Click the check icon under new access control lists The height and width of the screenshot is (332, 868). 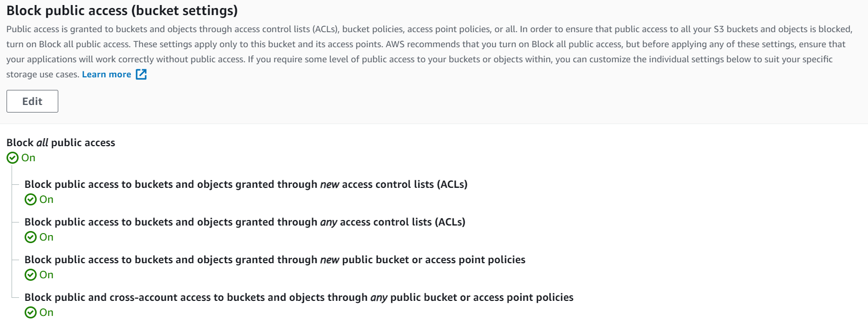pyautogui.click(x=31, y=199)
